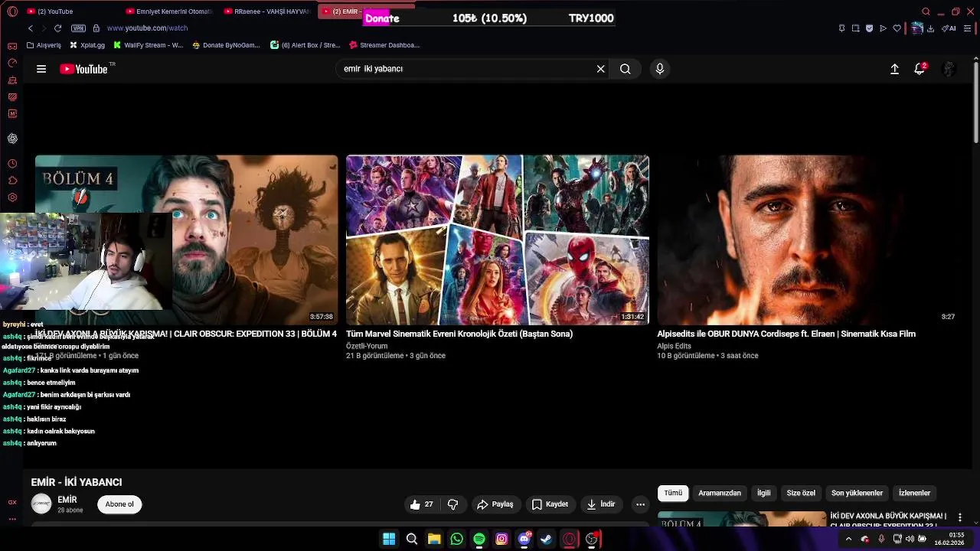Open the Streamer Dashboard bookmark
The image size is (980, 551).
(x=384, y=45)
